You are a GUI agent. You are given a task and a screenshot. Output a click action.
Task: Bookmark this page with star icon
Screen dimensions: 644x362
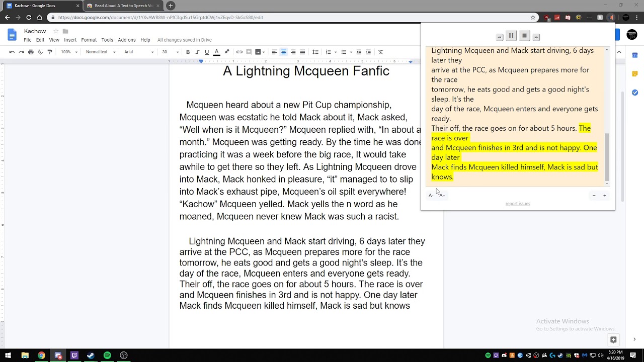coord(533,17)
